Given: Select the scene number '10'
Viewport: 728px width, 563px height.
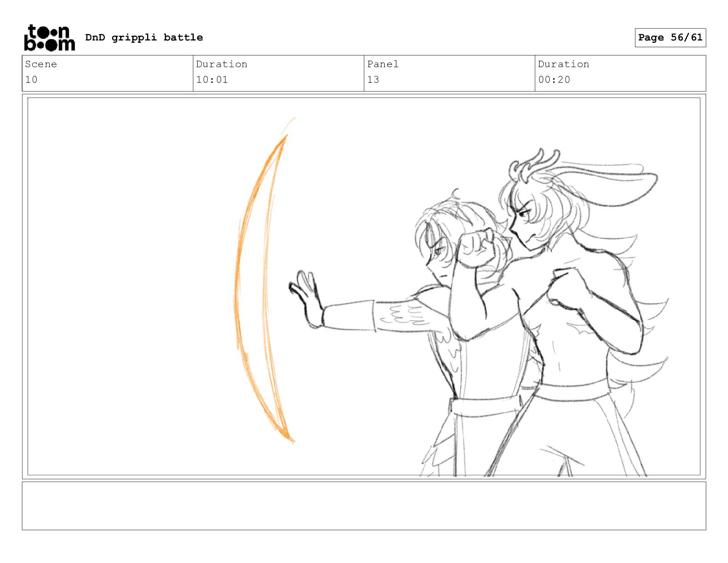Looking at the screenshot, I should tap(31, 80).
